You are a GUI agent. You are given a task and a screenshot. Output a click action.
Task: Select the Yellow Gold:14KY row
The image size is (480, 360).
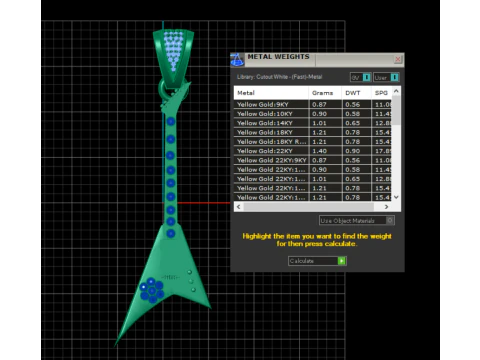pyautogui.click(x=313, y=123)
